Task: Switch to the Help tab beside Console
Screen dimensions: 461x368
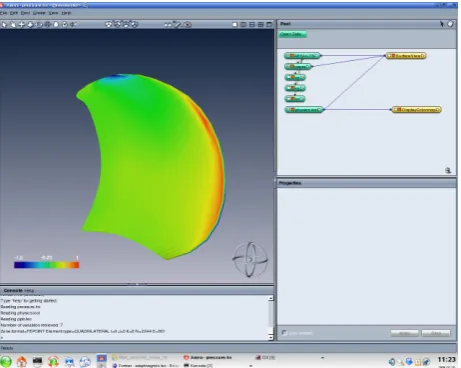Action: 29,290
